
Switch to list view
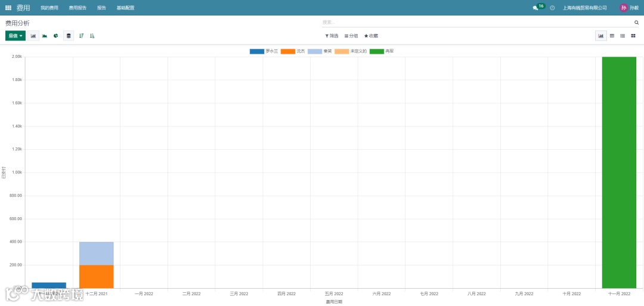(623, 36)
